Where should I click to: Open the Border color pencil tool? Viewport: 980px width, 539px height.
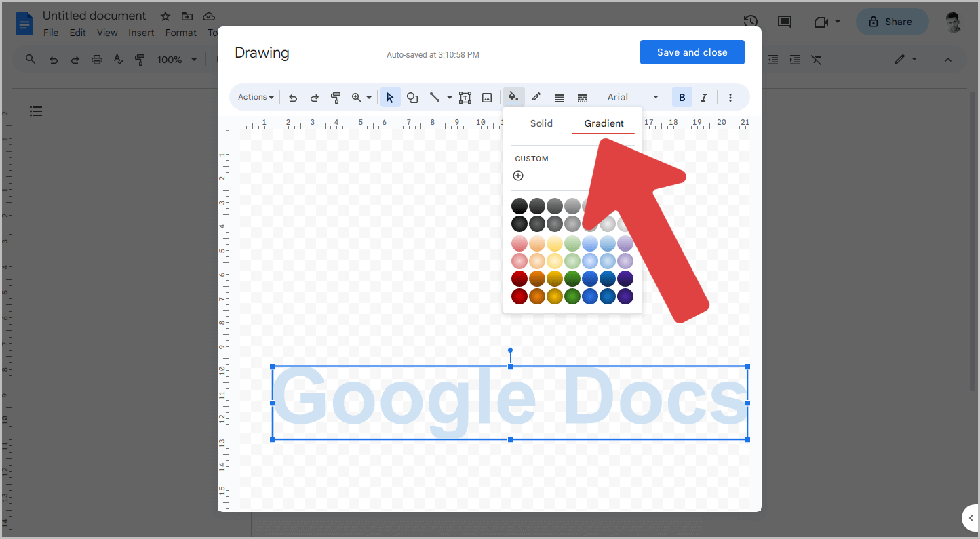point(536,97)
